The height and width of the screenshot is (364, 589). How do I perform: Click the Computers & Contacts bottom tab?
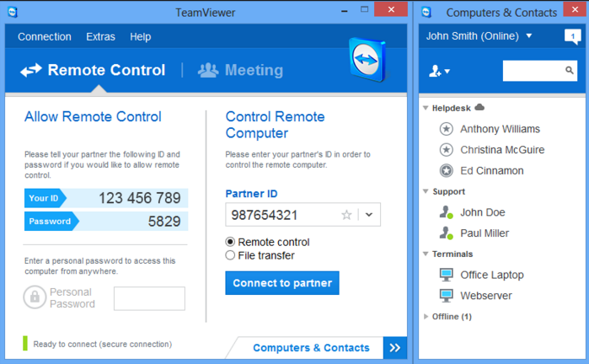[x=311, y=348]
